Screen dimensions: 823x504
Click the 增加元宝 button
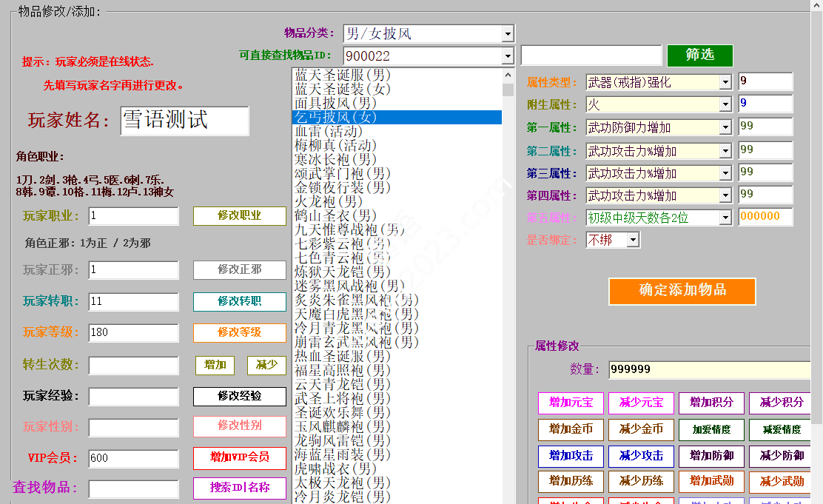(571, 403)
